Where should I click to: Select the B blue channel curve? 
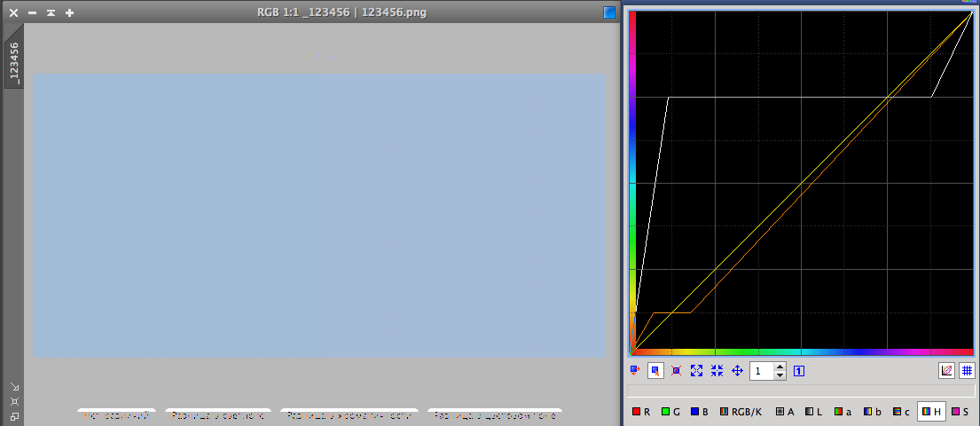pos(701,412)
